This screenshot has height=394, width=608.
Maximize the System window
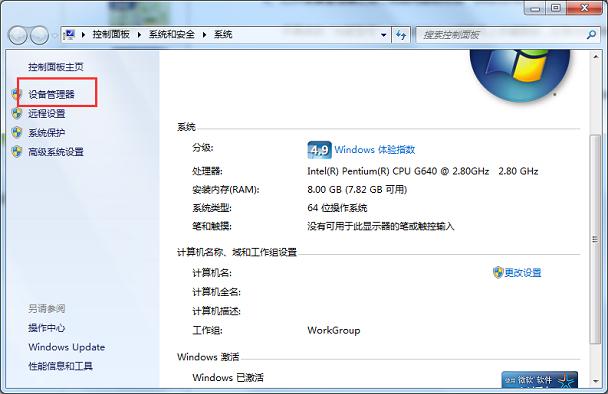tap(556, 8)
